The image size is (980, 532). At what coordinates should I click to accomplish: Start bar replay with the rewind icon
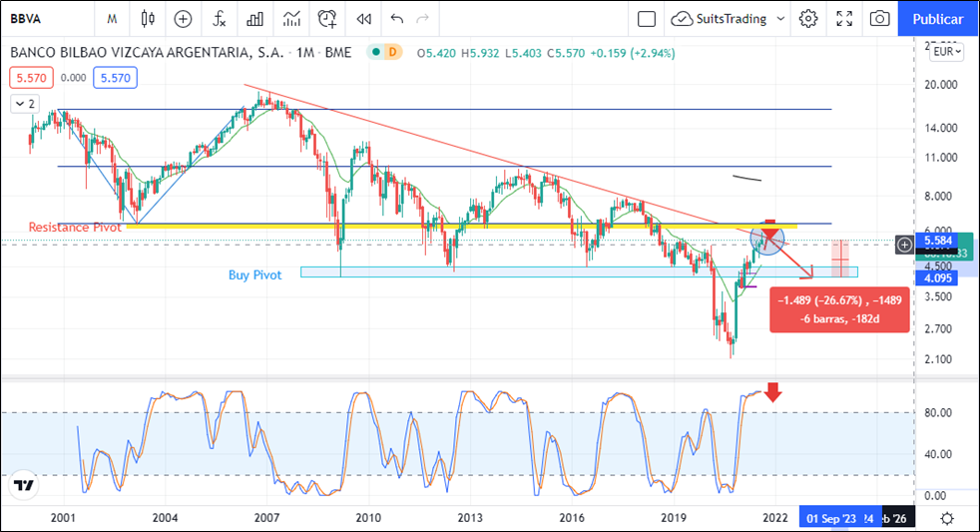coord(363,18)
